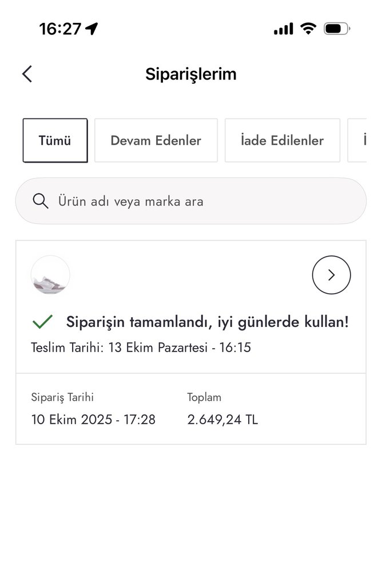Tap the partially visible tab after İade Edilenler
Screen dimensions: 382x588
(x=357, y=140)
